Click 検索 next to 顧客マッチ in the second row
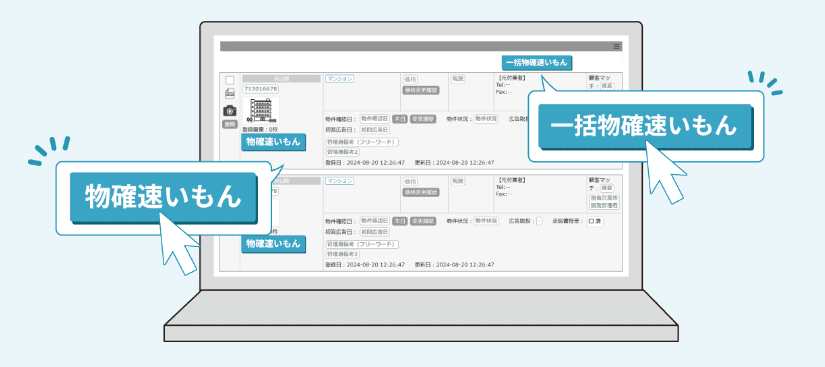The width and height of the screenshot is (825, 367). [607, 188]
